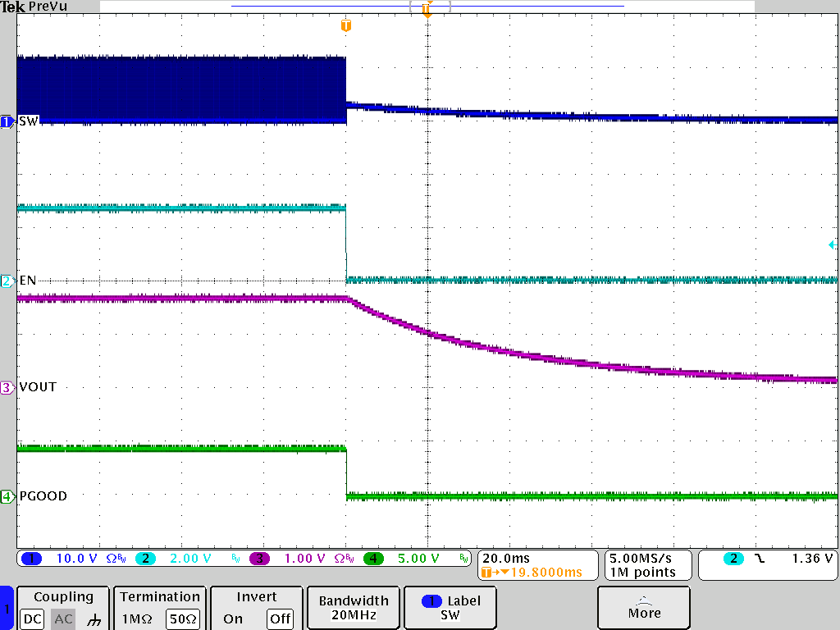Select the Coupling menu section
Viewport: 840px width, 630px height.
pyautogui.click(x=62, y=596)
